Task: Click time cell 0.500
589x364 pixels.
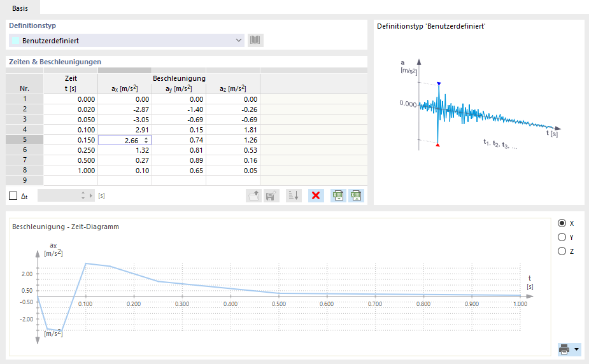Action: coord(71,160)
